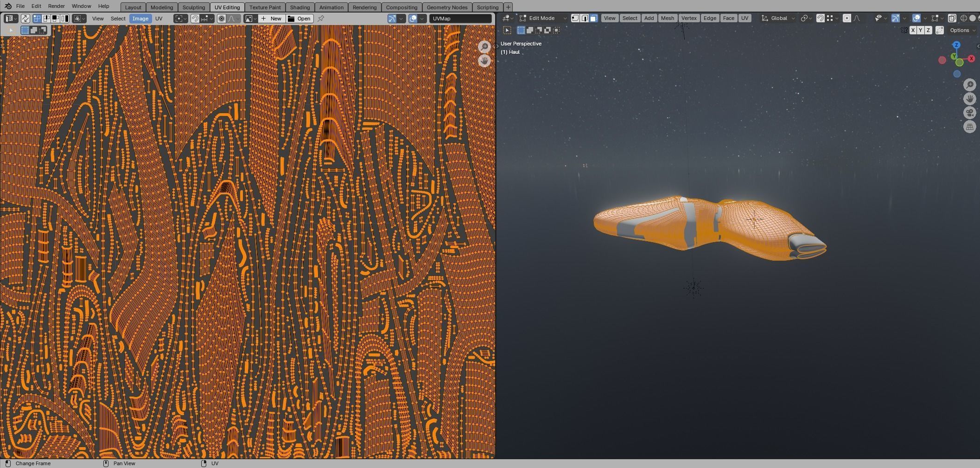Open UV editor type dropdown
The width and height of the screenshot is (980, 468).
pyautogui.click(x=11, y=19)
